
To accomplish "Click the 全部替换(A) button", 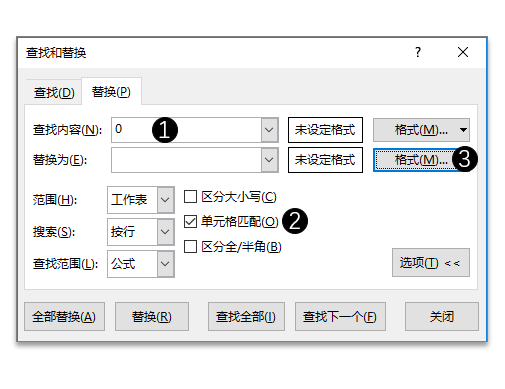I will click(64, 317).
